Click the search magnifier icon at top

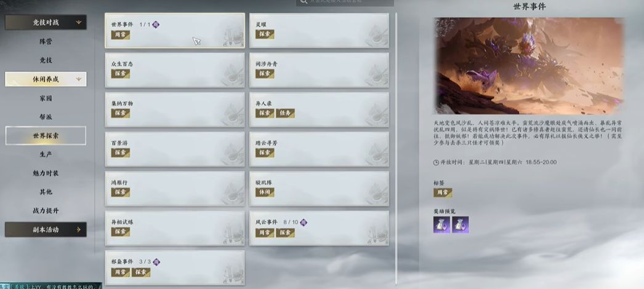303,1
